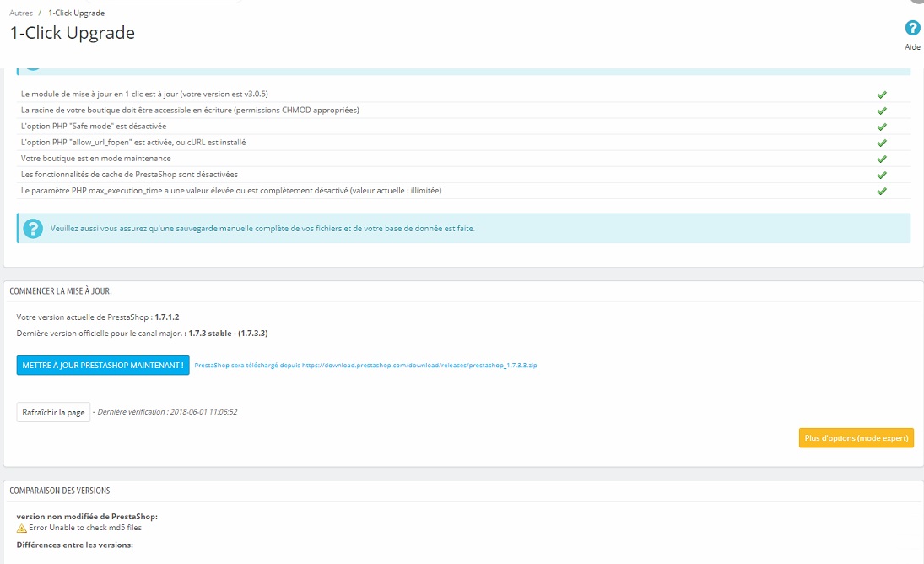
Task: Open Plus d'options (mode expert)
Action: 856,438
